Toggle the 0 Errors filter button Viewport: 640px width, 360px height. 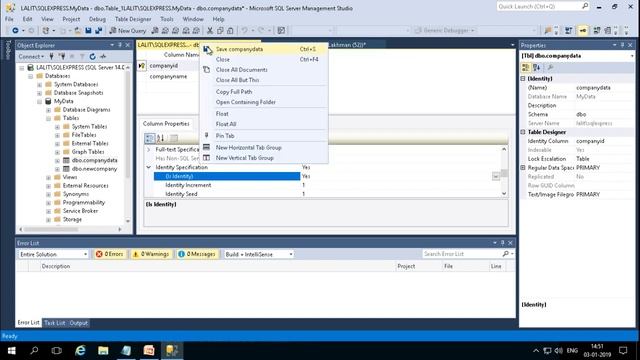pos(109,254)
